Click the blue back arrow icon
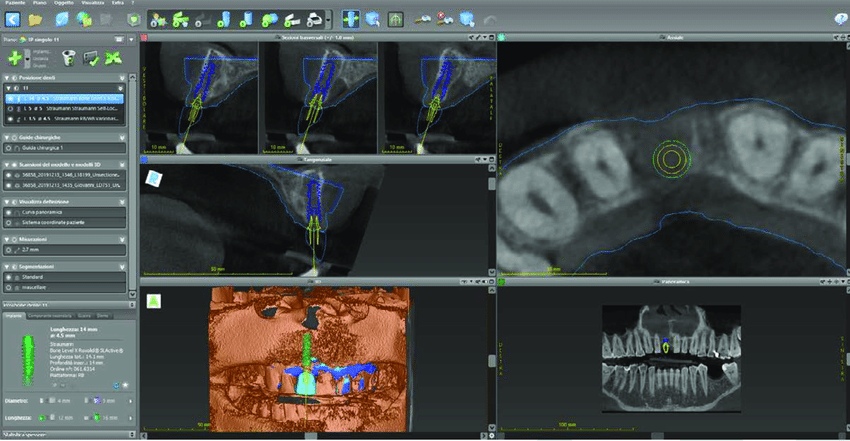Viewport: 850px width, 441px height. tap(13, 18)
